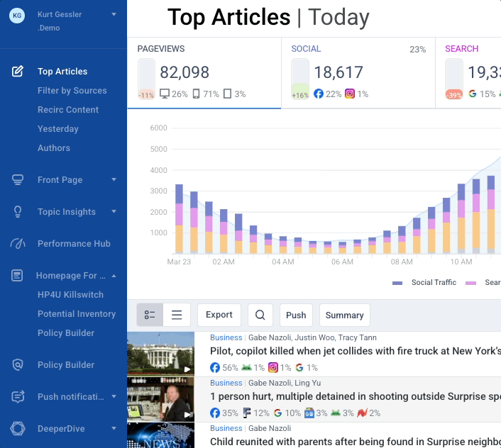Click the KG user avatar
Screen dimensions: 501x448
point(17,16)
